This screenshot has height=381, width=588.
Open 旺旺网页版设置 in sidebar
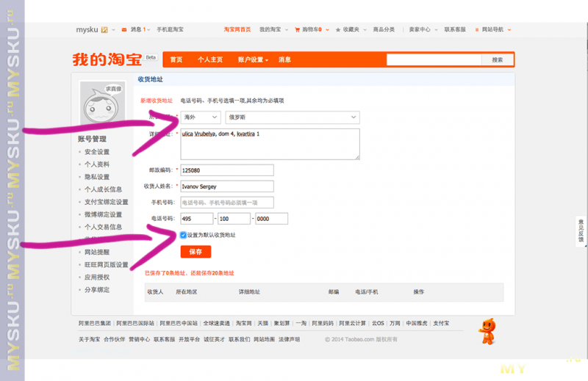[x=106, y=264]
